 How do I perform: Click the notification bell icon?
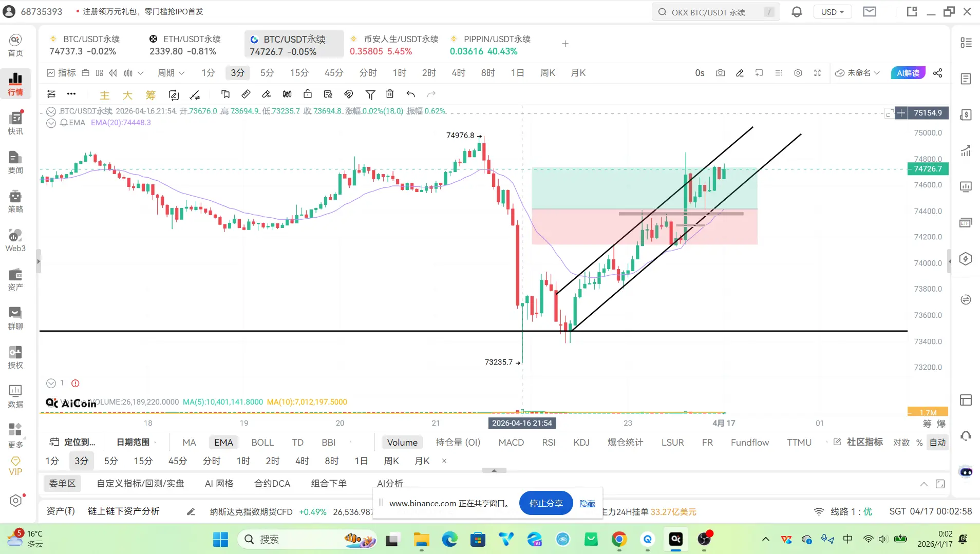point(797,12)
